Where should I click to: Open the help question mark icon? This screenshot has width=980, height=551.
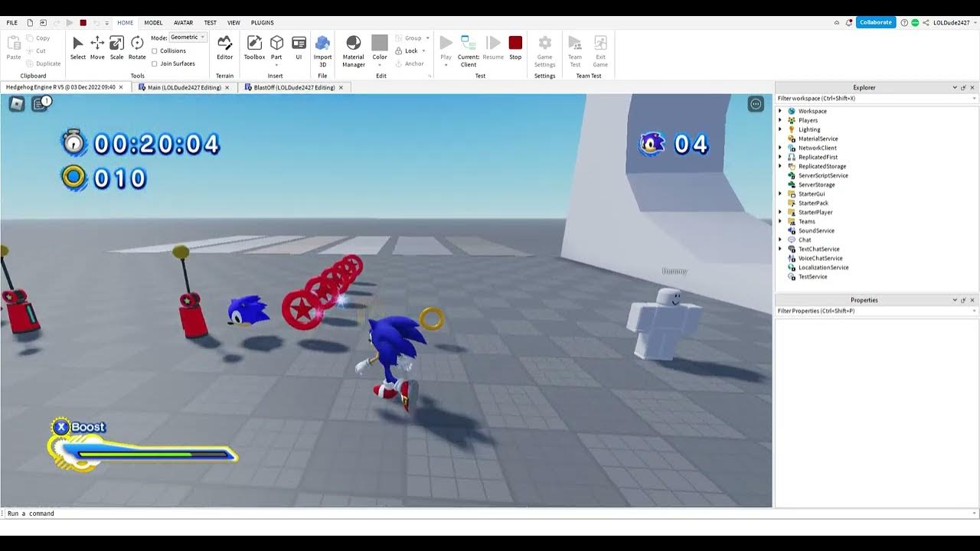coord(904,23)
